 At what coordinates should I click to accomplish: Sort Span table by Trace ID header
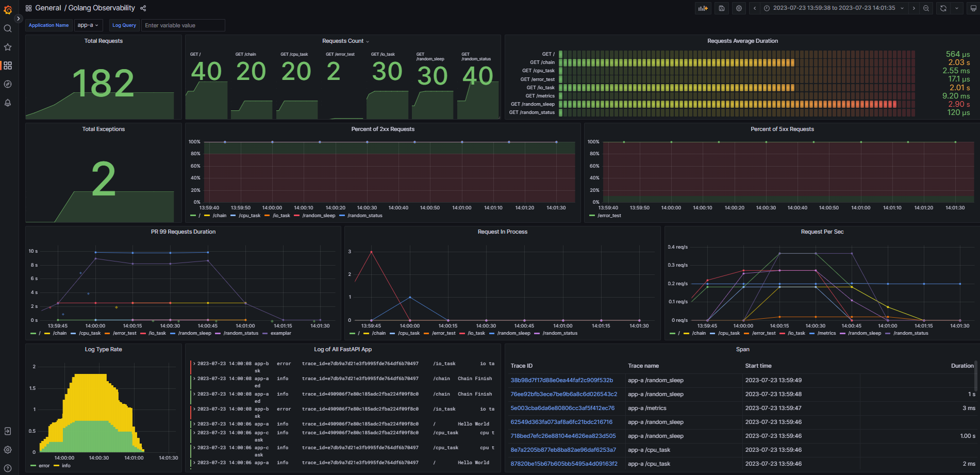click(x=522, y=366)
